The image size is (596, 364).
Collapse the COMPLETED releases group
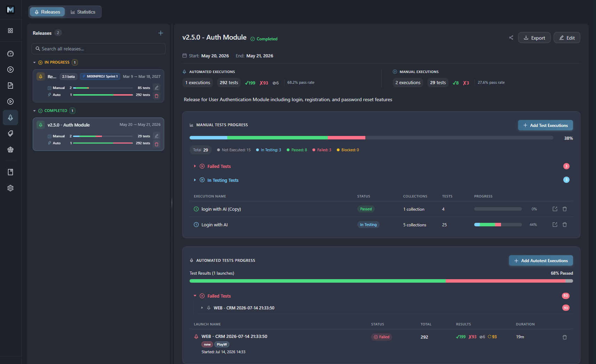pos(34,111)
